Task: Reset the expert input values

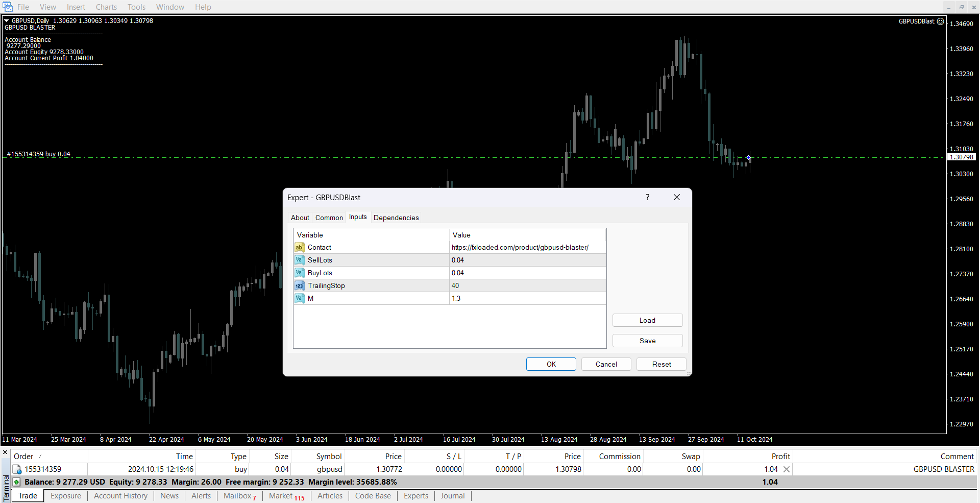Action: (661, 364)
